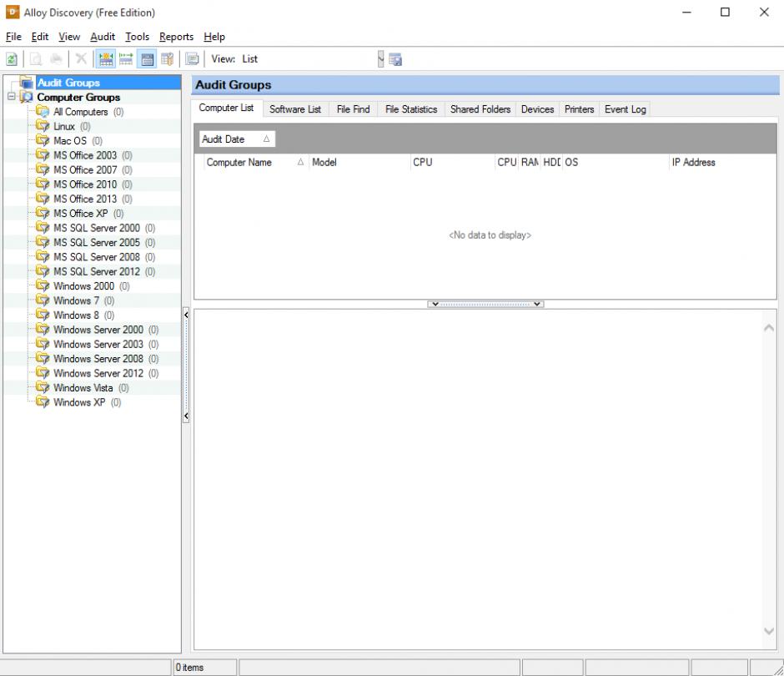The width and height of the screenshot is (784, 676).
Task: Open the File menu
Action: [x=13, y=37]
